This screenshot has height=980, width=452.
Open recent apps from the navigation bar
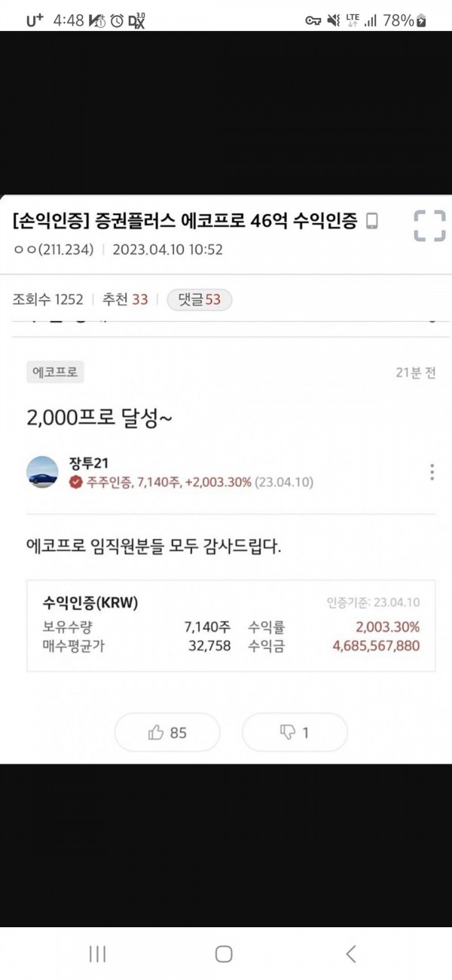point(97,954)
